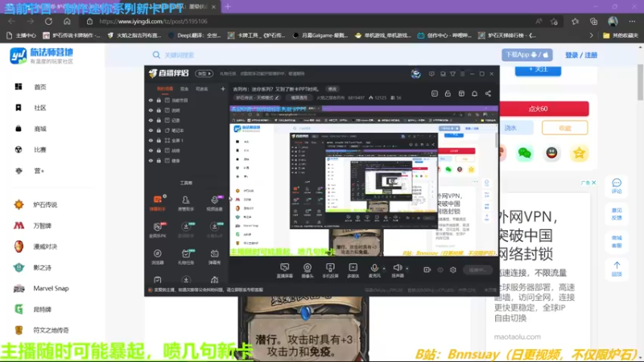Click the share icon in the streaming app header
The width and height of the screenshot is (644, 362).
click(x=488, y=93)
